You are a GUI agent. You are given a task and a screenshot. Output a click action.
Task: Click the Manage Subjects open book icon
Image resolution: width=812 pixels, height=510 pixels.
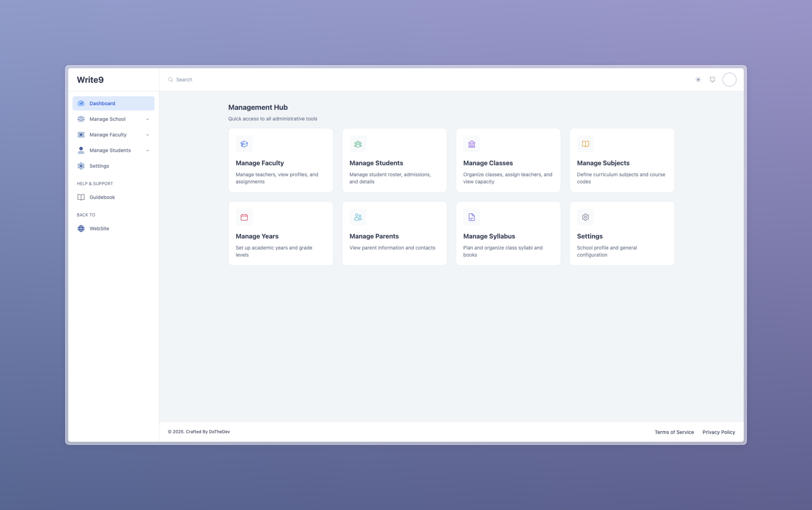coord(585,144)
